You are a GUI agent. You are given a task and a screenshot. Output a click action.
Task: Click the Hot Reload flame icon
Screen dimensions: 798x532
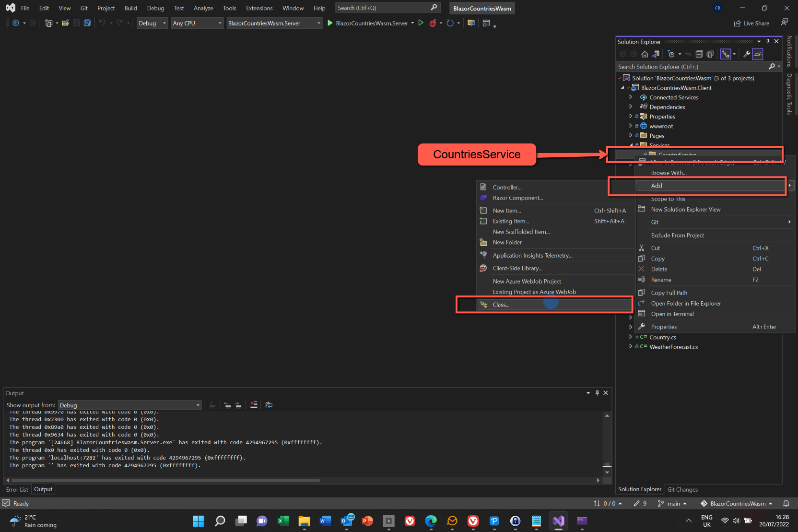433,23
